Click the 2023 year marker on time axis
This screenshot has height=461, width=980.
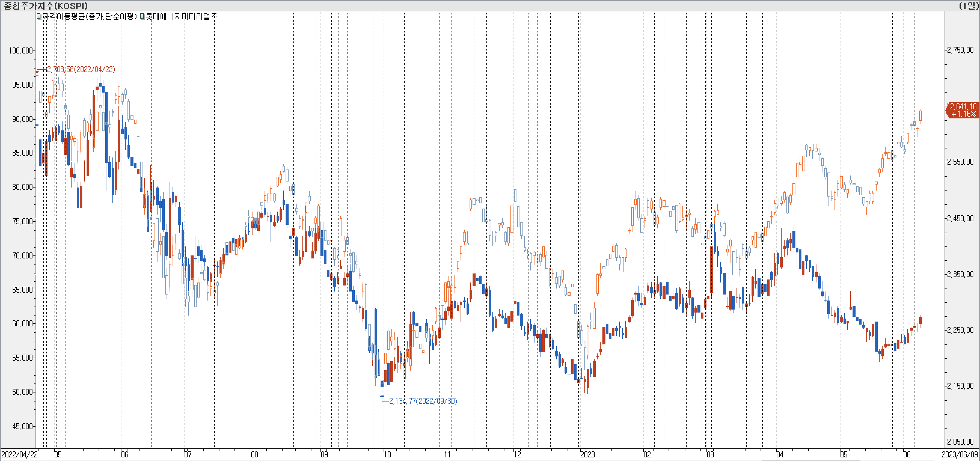pyautogui.click(x=587, y=454)
